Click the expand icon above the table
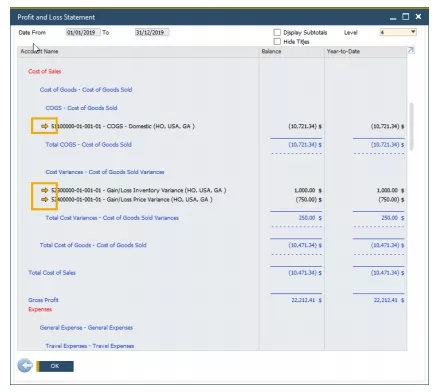 [411, 50]
